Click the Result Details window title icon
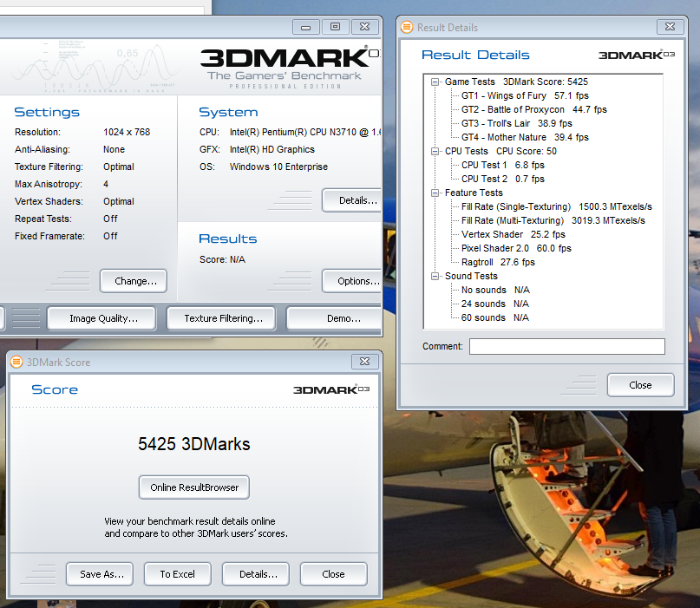Viewport: 700px width, 608px height. [x=407, y=27]
